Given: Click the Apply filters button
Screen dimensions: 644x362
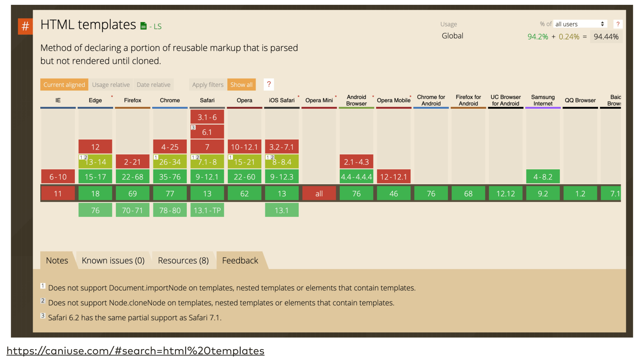Looking at the screenshot, I should [208, 84].
